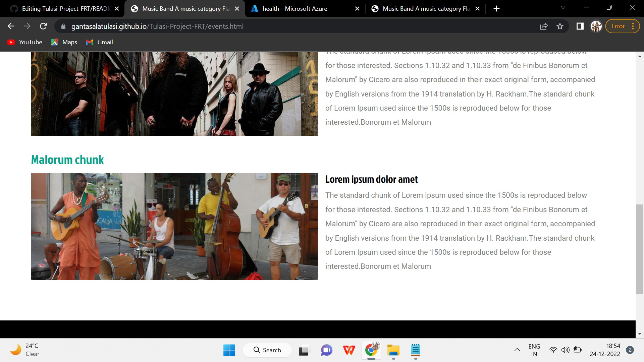Switch to Editing Tulasi-Project-FRT README tab
This screenshot has width=644, height=362.
tap(65, 9)
